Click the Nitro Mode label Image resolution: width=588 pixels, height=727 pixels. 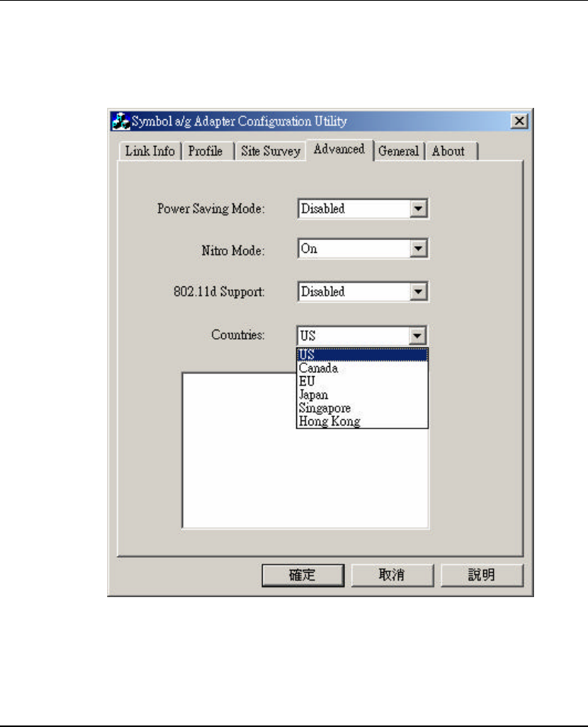232,251
